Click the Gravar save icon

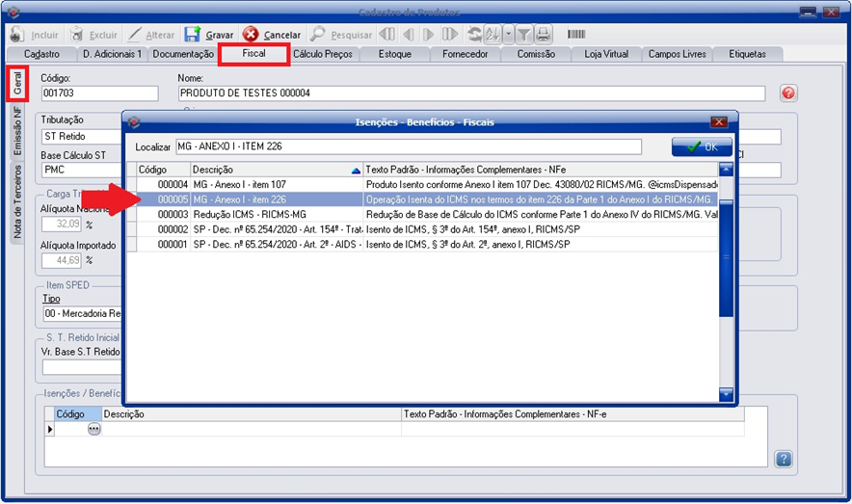193,35
